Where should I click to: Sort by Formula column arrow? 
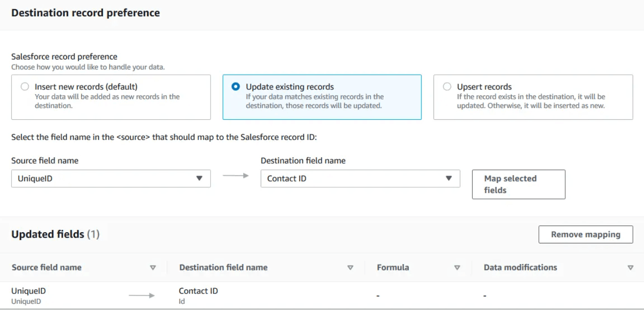(x=457, y=268)
